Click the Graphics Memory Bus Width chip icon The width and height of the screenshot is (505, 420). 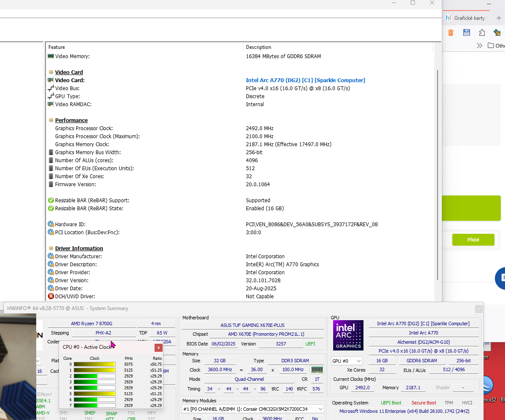click(x=51, y=152)
